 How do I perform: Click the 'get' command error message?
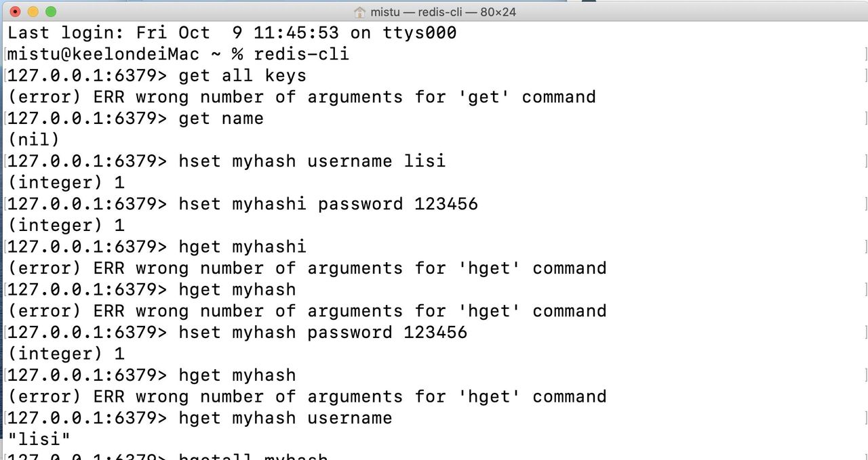click(x=302, y=97)
